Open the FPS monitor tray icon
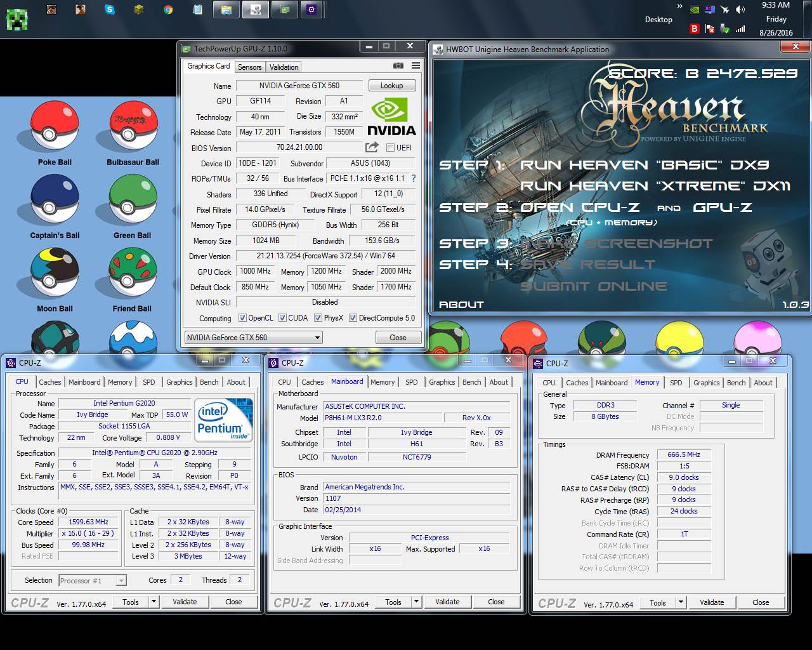Screen dimensions: 812x650 pos(710,10)
